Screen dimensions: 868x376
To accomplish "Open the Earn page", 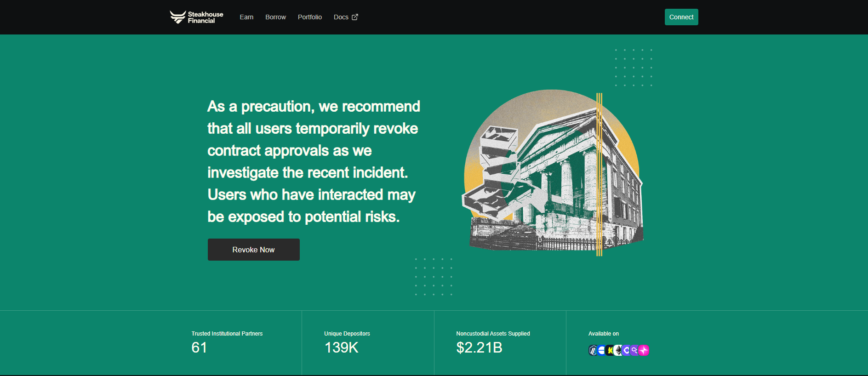I will click(246, 17).
